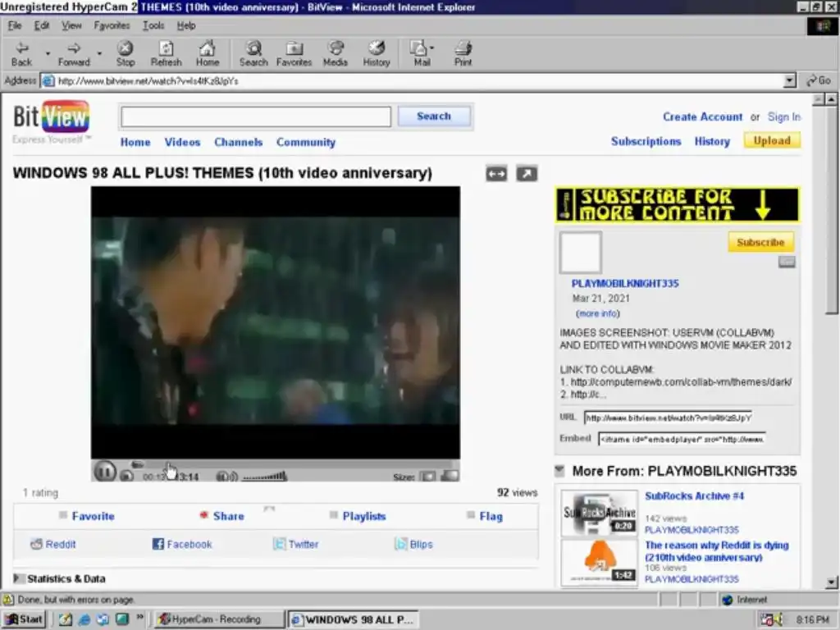Viewport: 840px width, 630px height.
Task: Click the Mail toolbar icon
Action: pyautogui.click(x=420, y=54)
